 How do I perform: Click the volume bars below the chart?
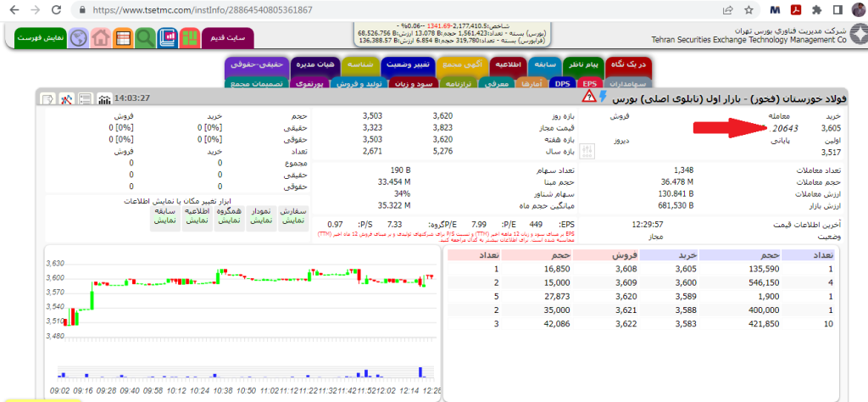pyautogui.click(x=248, y=372)
